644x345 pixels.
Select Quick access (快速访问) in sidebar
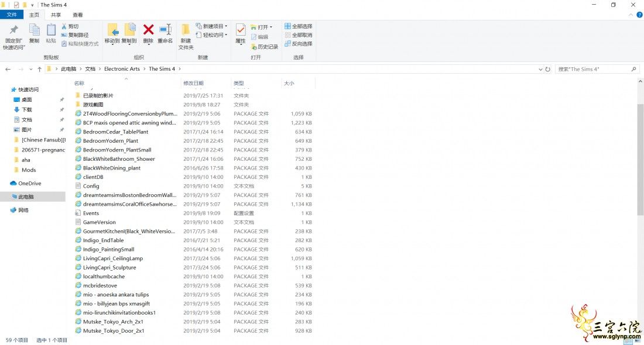pyautogui.click(x=28, y=89)
